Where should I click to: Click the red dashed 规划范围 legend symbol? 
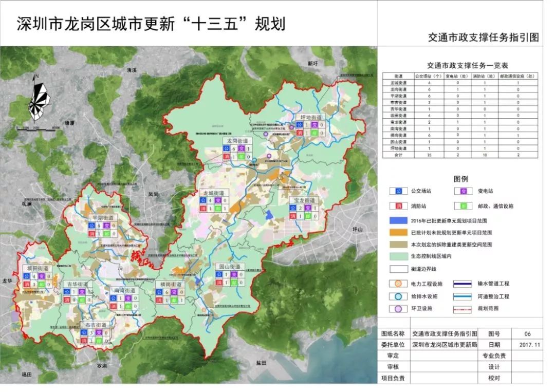(x=462, y=309)
